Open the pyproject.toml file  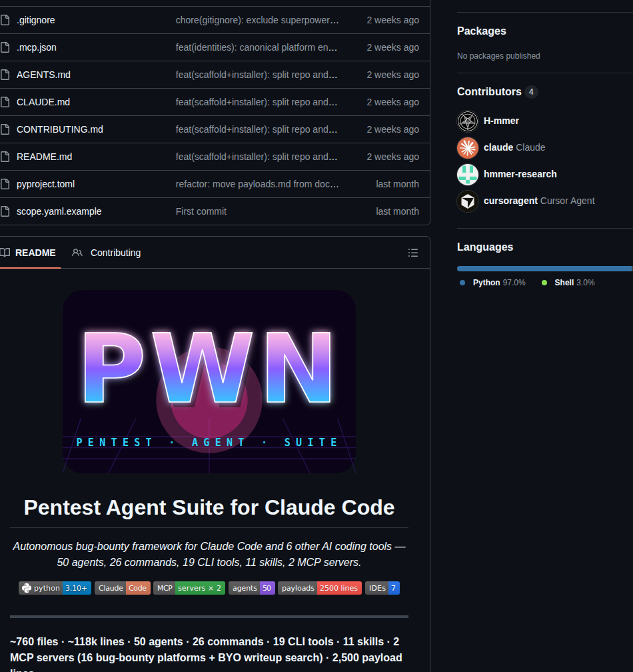click(x=45, y=184)
